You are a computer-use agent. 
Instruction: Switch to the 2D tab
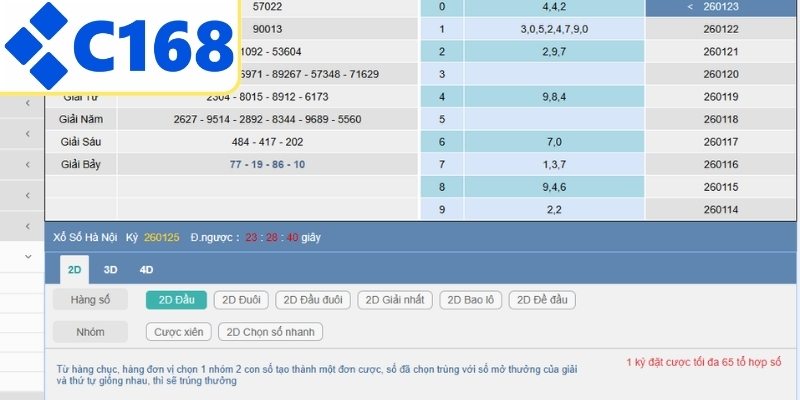(74, 270)
